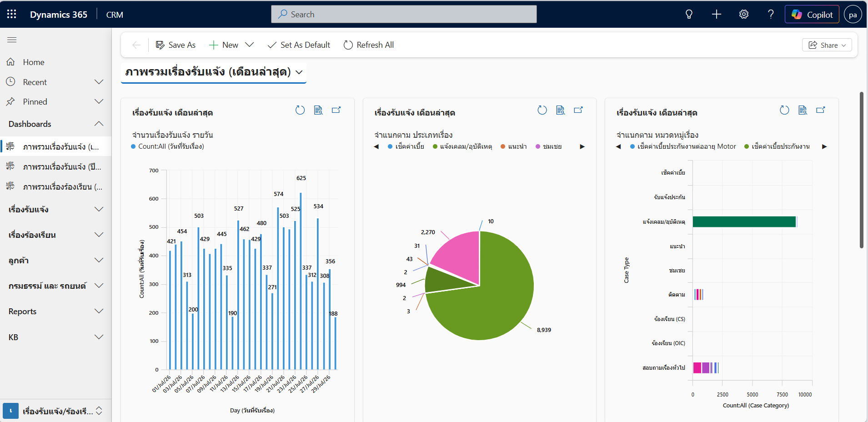Go to Home in sidebar
The image size is (868, 422).
click(x=55, y=62)
